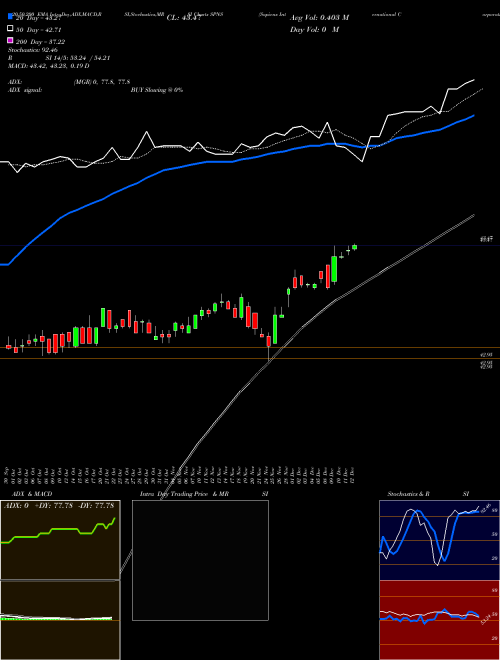Screen dimensions: 500x660
Task: Open the red RSI chart panel
Action: coord(439,620)
